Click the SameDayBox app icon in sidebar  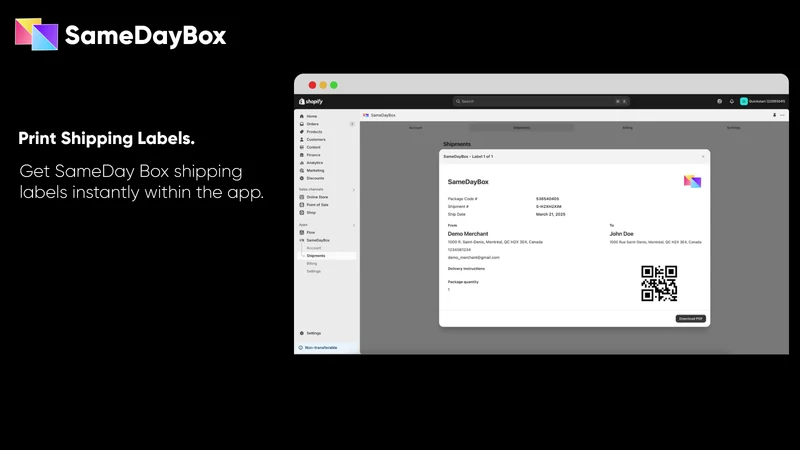302,240
